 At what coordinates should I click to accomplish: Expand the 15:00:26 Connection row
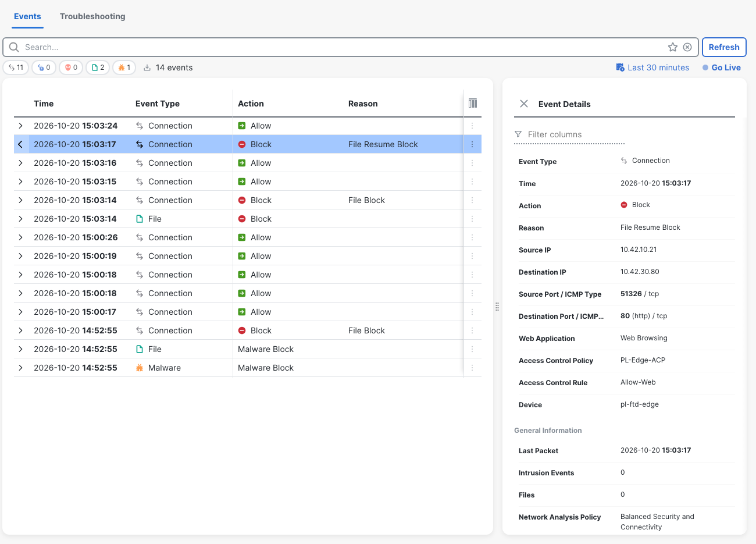click(20, 237)
